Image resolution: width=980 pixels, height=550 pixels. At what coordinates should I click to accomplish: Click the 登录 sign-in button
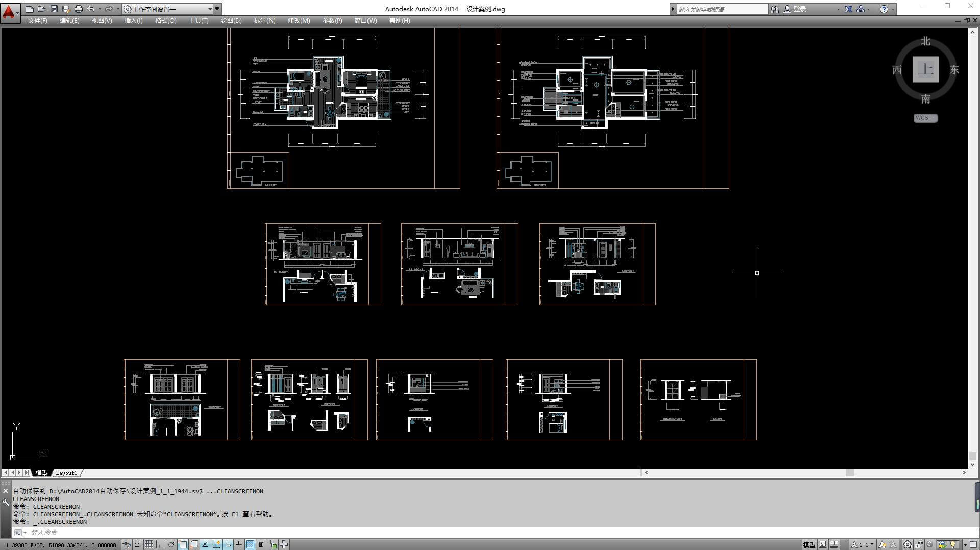coord(800,9)
